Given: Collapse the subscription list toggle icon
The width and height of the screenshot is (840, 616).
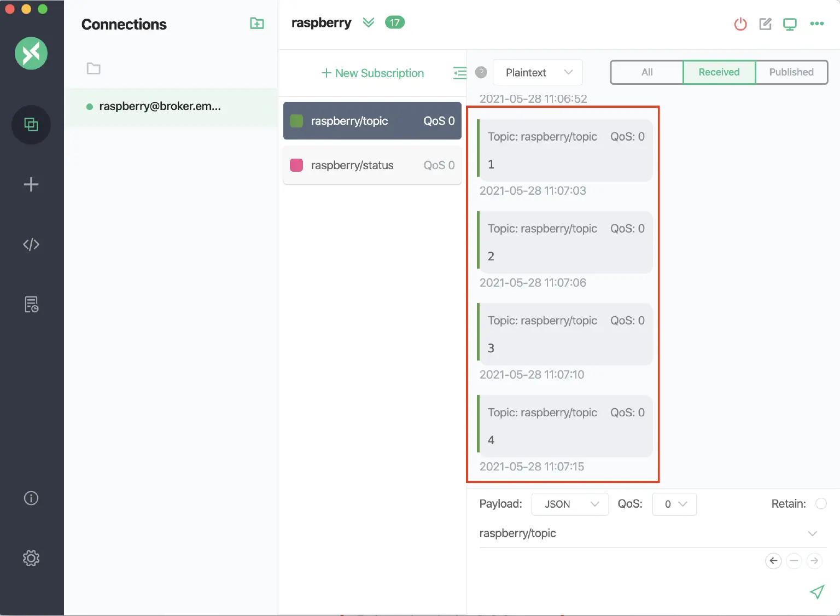Looking at the screenshot, I should tap(460, 73).
